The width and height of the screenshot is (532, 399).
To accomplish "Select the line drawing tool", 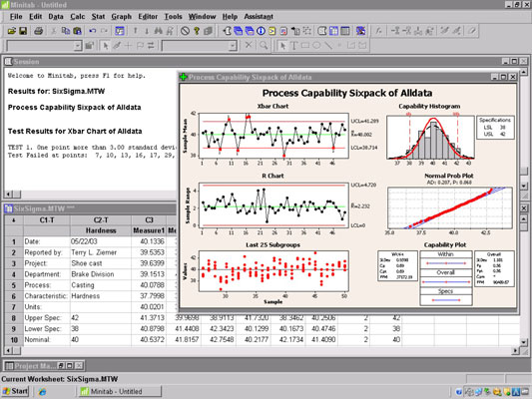I will click(328, 46).
